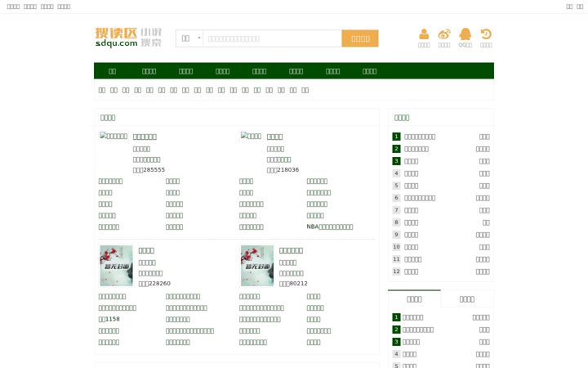The width and height of the screenshot is (588, 368).
Task: Open the book link starting with "NBA"
Action: click(x=330, y=227)
